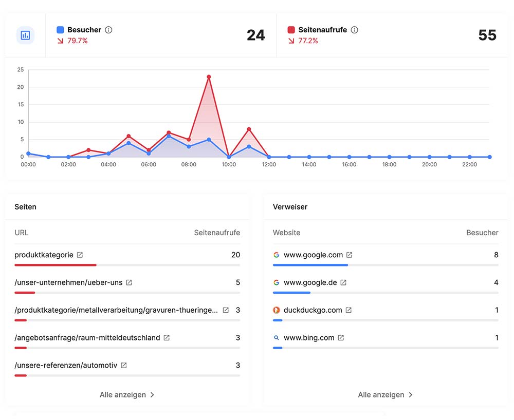The image size is (514, 420).
Task: Open external link icon for /unsere-referenzen/automotiv
Action: [x=124, y=366]
